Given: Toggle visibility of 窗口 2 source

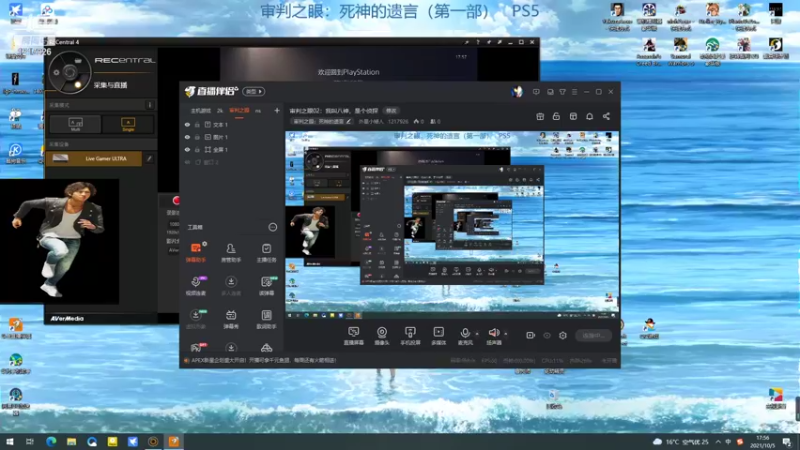Looking at the screenshot, I should click(x=187, y=162).
